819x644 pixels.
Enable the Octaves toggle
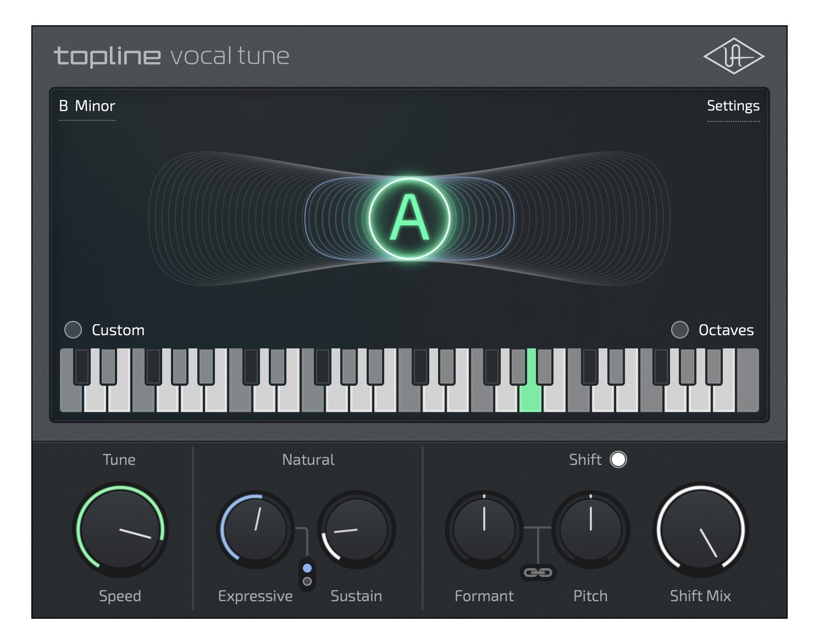point(680,330)
